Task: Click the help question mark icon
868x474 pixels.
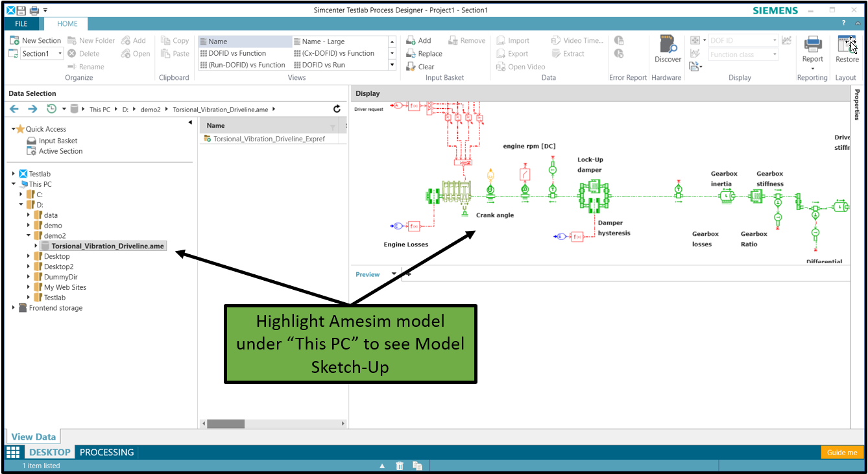Action: 843,23
